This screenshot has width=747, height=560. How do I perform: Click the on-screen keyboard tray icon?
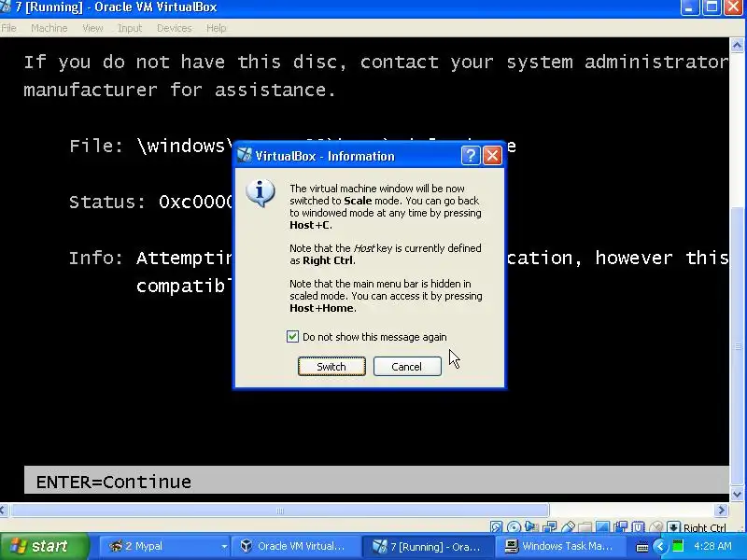point(642,547)
